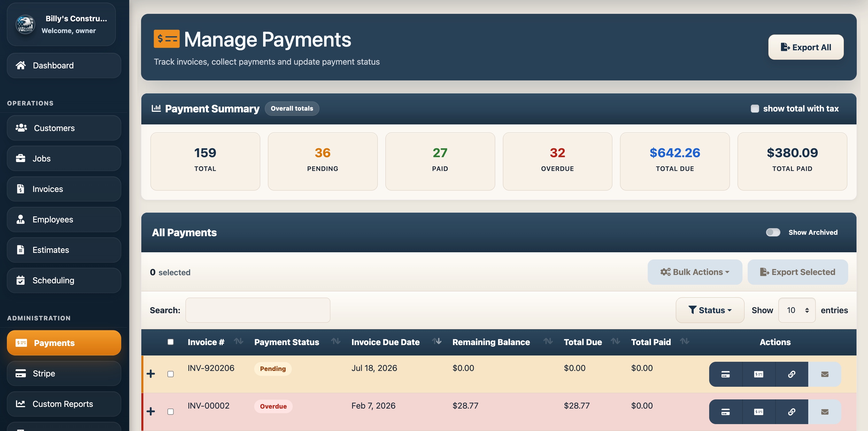
Task: Expand the INV-00002 row details with plus icon
Action: click(151, 411)
